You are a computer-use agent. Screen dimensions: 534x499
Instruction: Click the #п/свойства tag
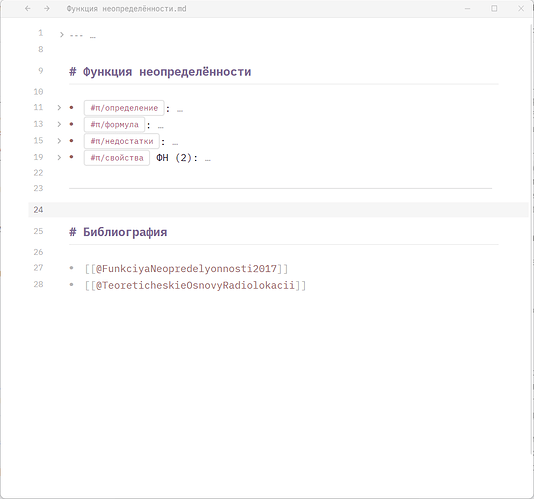pyautogui.click(x=117, y=158)
